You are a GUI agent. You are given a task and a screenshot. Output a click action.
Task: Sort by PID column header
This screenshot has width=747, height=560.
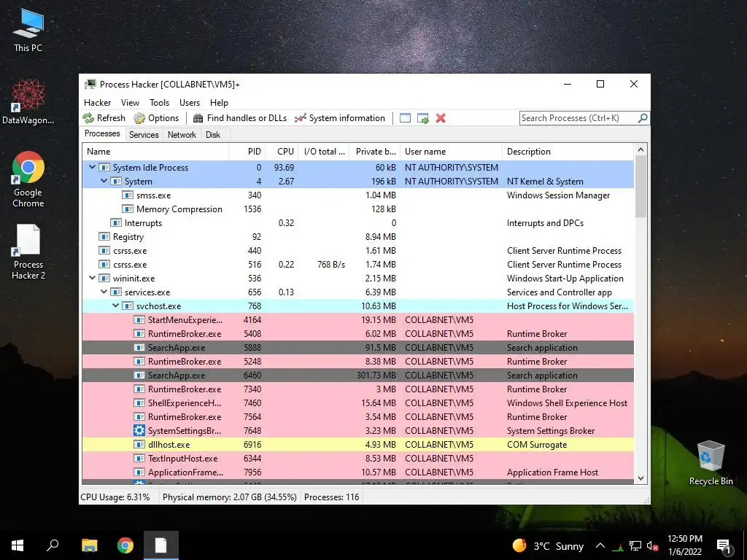tap(247, 152)
